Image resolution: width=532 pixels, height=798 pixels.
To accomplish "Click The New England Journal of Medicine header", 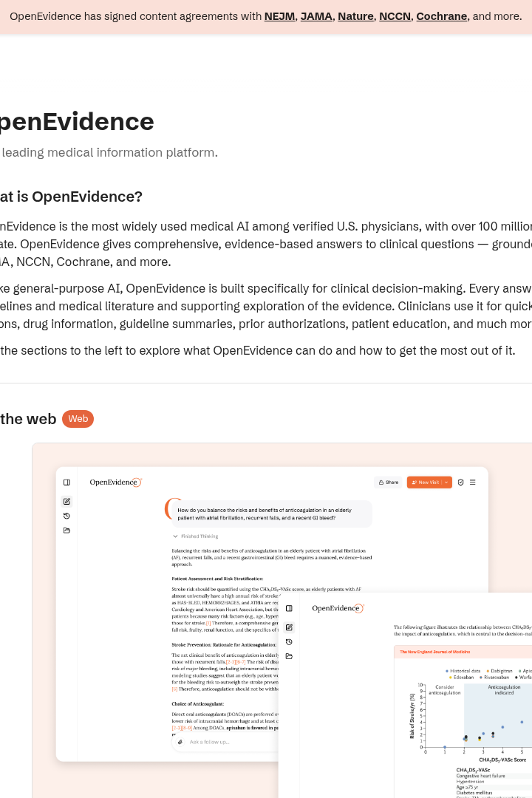I will click(x=434, y=652).
